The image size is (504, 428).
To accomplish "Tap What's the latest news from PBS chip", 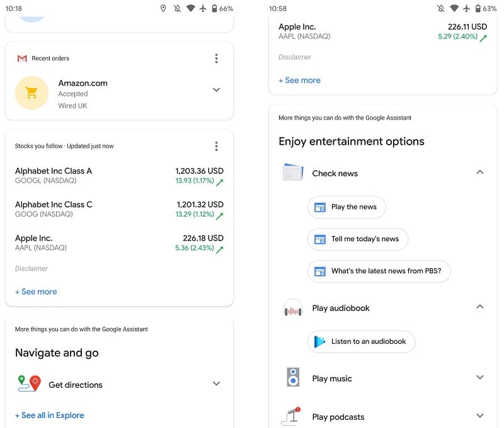I will [379, 271].
